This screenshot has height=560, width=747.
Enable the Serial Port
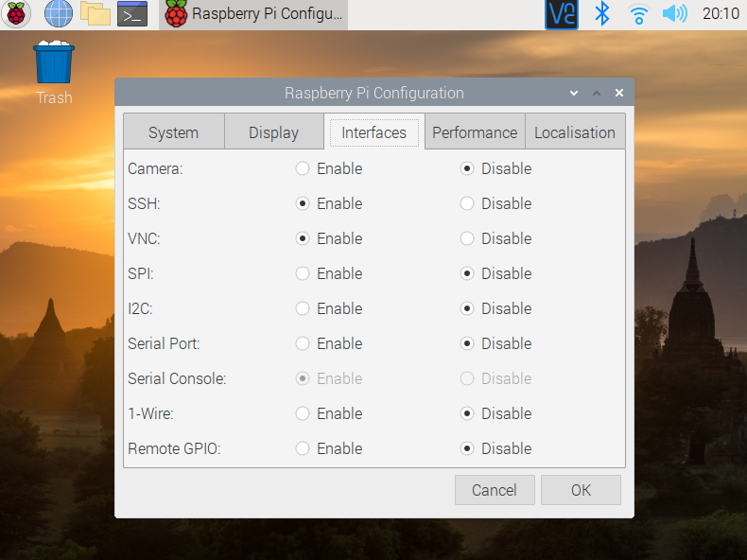coord(329,343)
